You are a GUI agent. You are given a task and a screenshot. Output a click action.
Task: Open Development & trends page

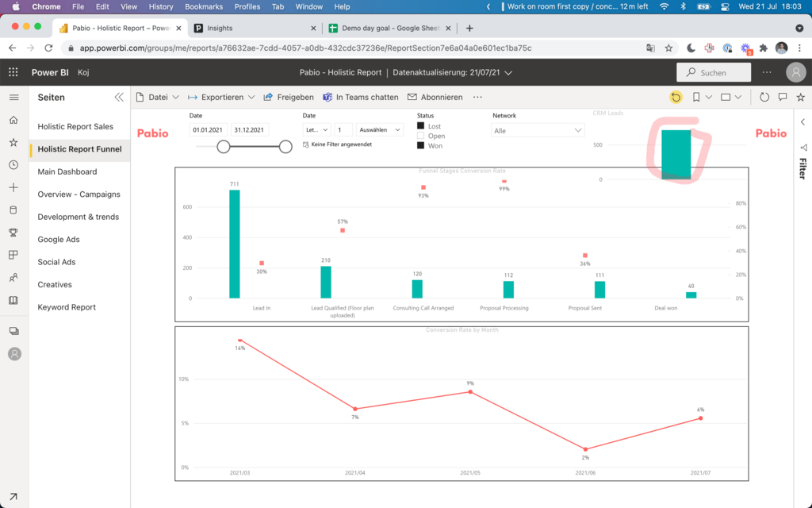pos(79,217)
